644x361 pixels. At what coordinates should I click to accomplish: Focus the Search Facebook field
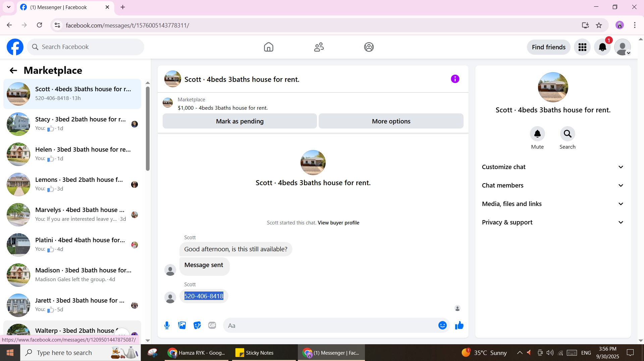[86, 47]
